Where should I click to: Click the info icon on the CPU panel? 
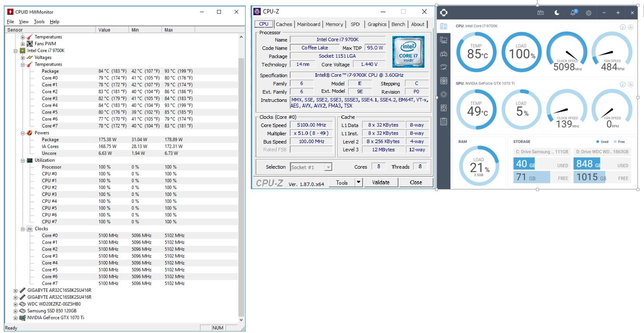(x=623, y=27)
